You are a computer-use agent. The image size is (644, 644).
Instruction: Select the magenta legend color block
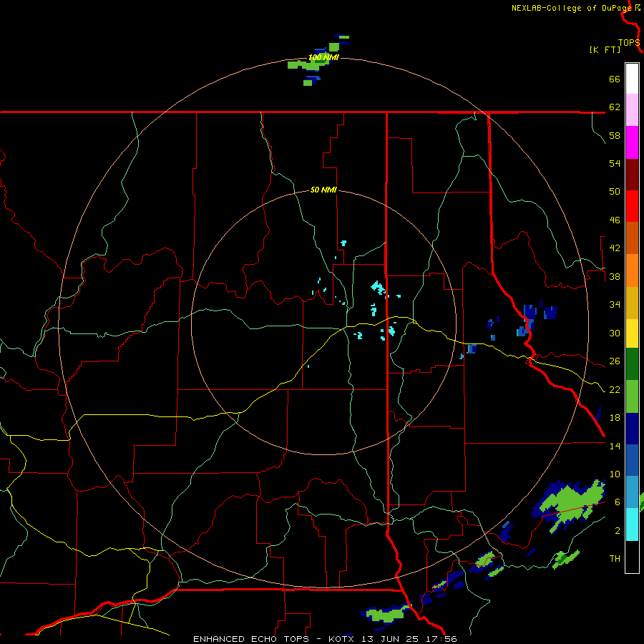[632, 142]
